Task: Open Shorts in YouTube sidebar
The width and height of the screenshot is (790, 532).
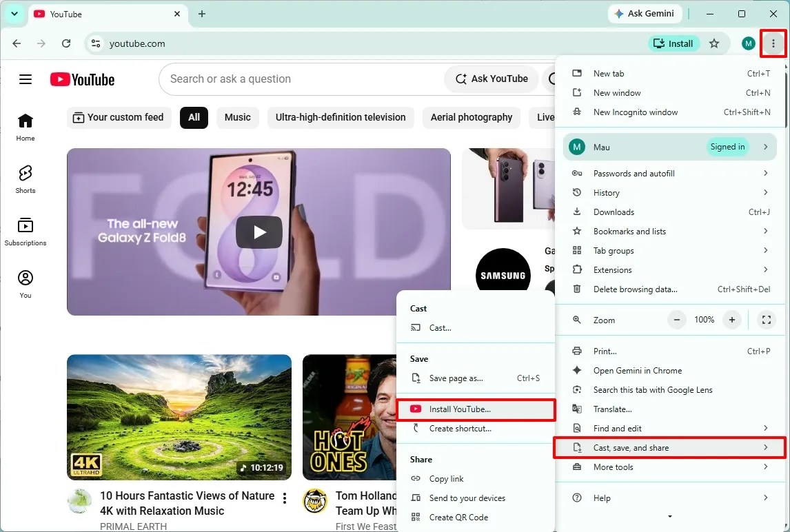Action: 26,179
